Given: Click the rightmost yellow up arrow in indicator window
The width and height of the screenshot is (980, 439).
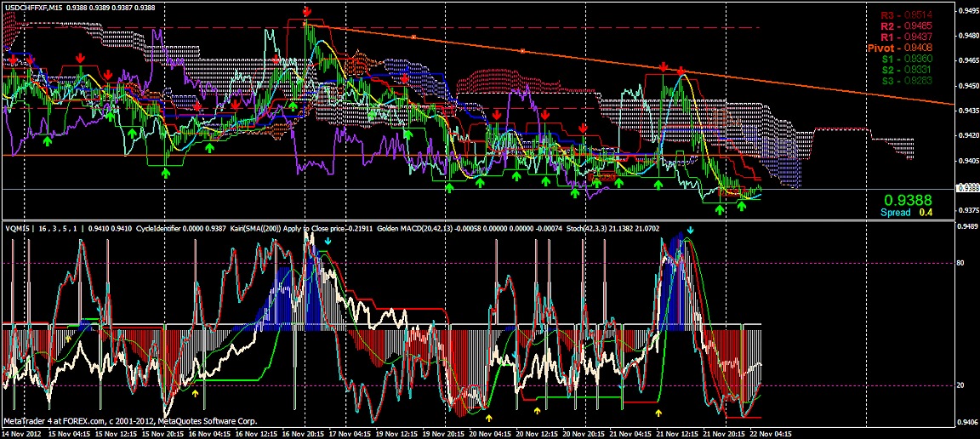Looking at the screenshot, I should point(658,413).
